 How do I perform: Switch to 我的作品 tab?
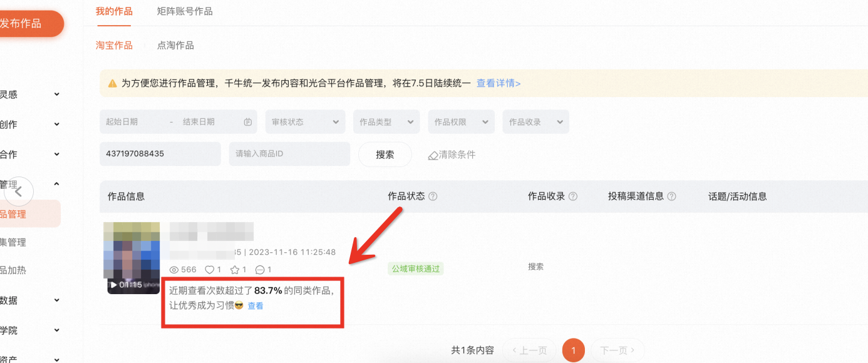pyautogui.click(x=113, y=11)
